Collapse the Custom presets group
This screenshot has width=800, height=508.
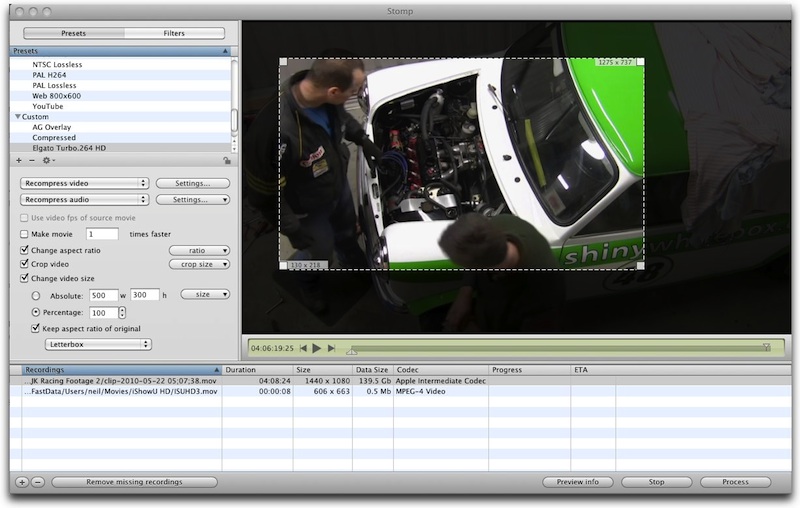[x=17, y=117]
